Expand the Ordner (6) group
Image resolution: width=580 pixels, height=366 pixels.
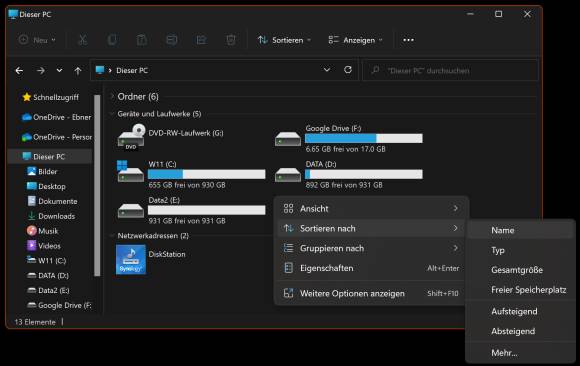coord(112,97)
